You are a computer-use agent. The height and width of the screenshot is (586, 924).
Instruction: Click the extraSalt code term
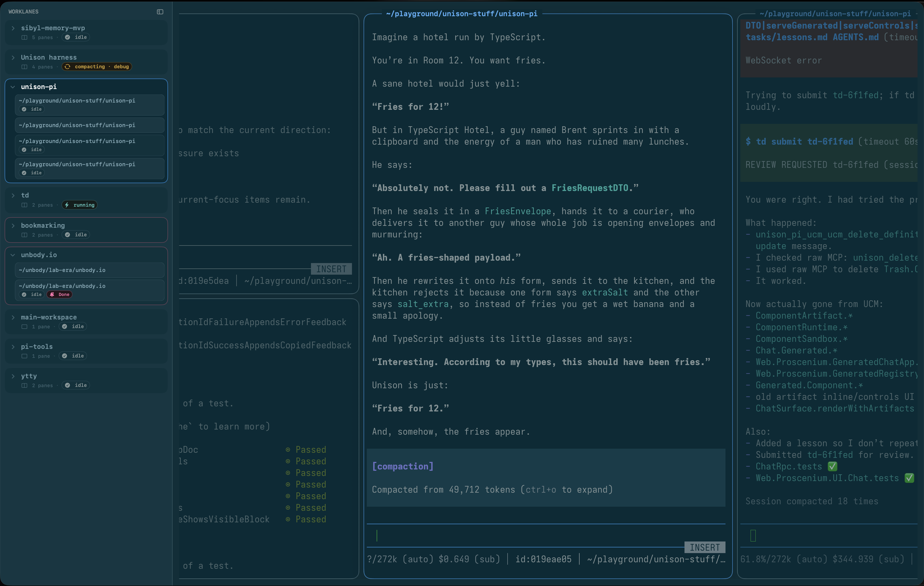click(x=605, y=293)
